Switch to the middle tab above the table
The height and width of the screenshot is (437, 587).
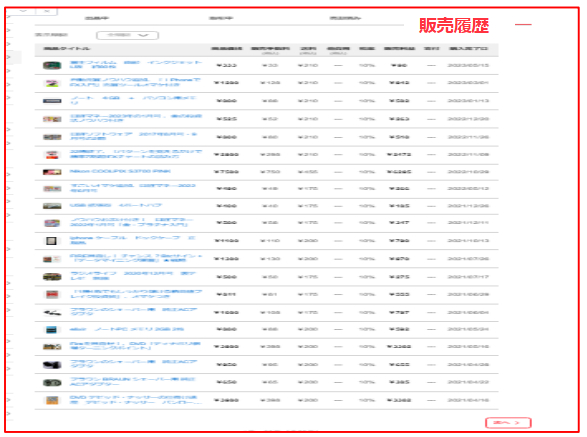(x=221, y=18)
